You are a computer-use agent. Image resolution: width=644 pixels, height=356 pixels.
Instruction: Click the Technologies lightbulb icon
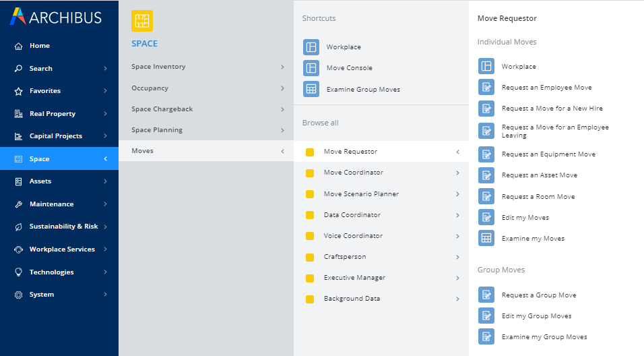point(18,272)
